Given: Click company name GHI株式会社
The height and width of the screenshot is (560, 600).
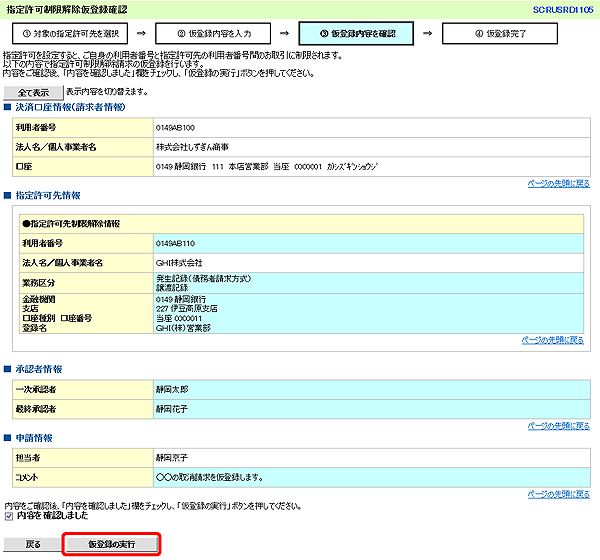Looking at the screenshot, I should click(179, 263).
